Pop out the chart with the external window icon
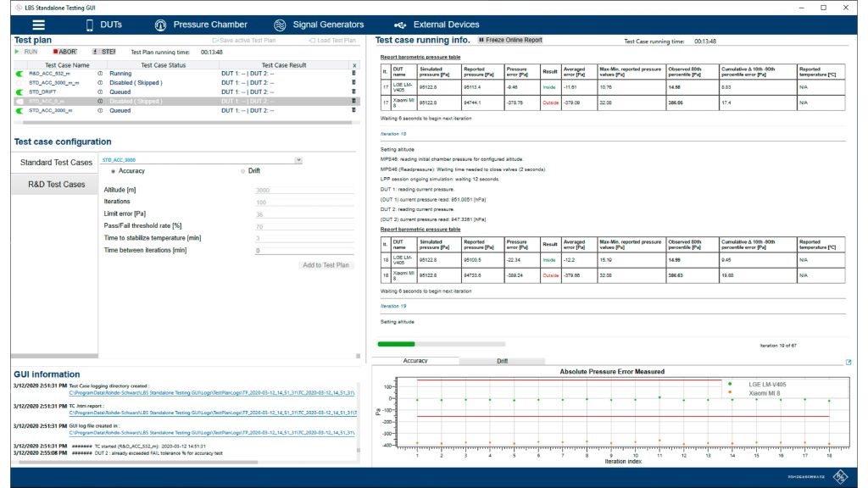The height and width of the screenshot is (488, 868). pyautogui.click(x=849, y=362)
